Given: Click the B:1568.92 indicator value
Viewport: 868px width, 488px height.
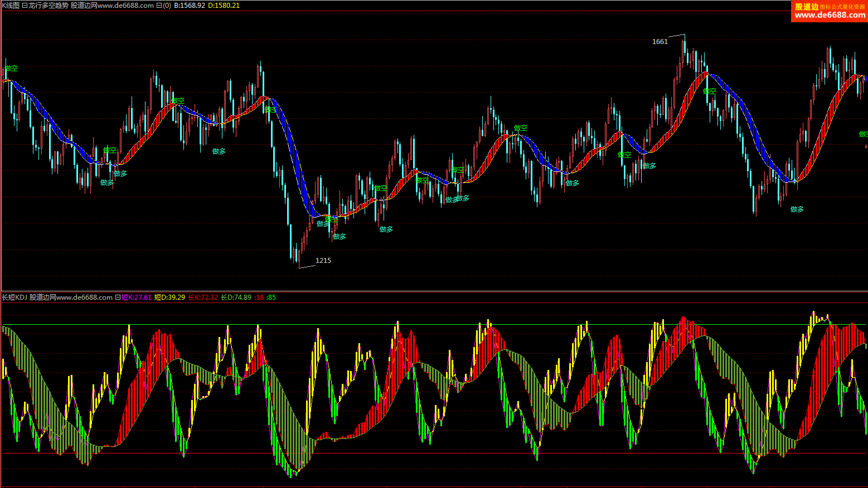Looking at the screenshot, I should click(x=190, y=6).
